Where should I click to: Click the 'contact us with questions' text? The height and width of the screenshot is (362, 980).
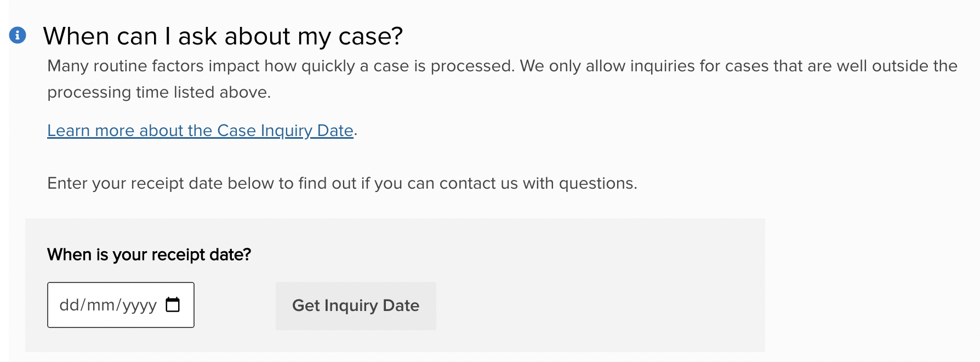(538, 183)
